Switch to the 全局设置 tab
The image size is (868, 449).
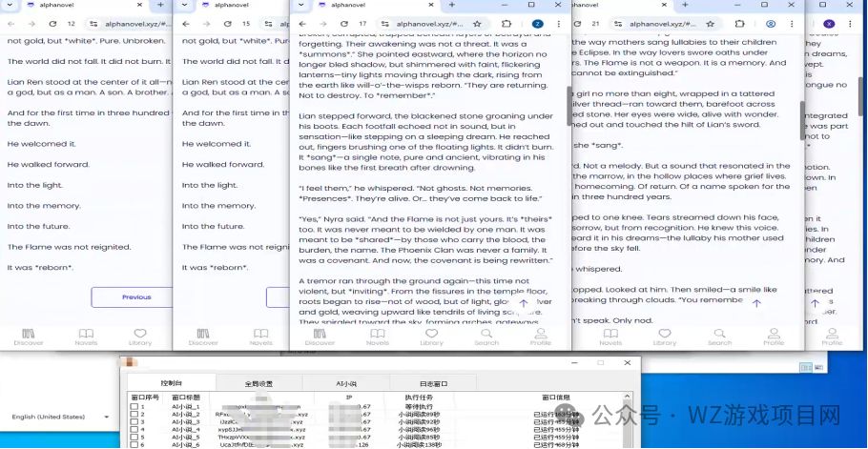(x=258, y=383)
